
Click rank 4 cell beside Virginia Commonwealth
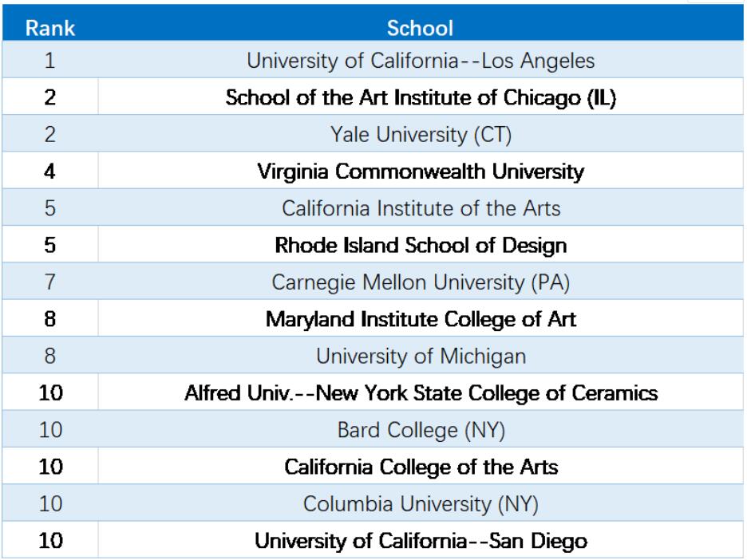(50, 171)
